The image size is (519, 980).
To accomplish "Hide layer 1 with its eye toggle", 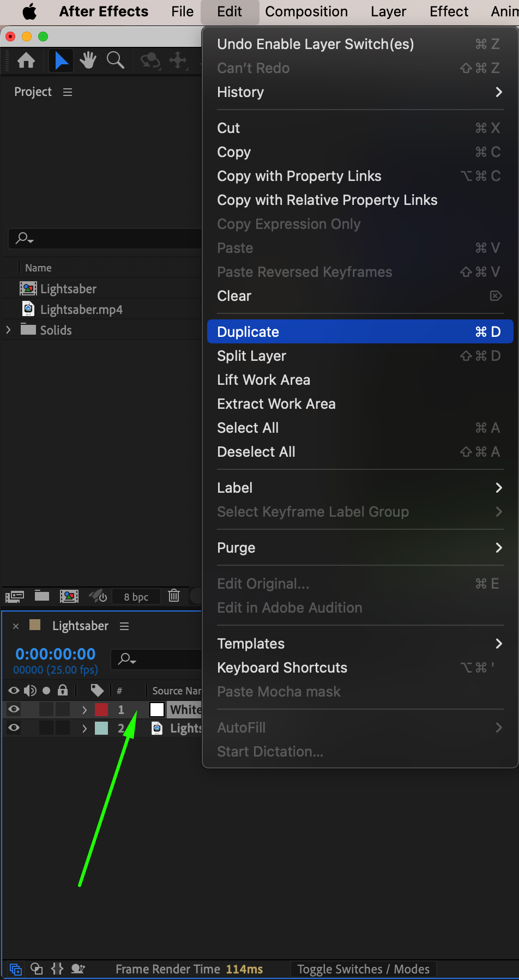I will coord(14,709).
